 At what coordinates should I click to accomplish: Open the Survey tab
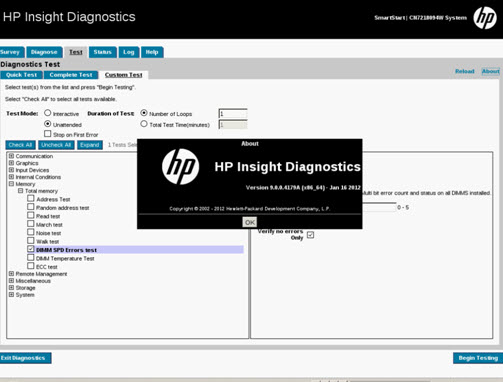coord(11,52)
